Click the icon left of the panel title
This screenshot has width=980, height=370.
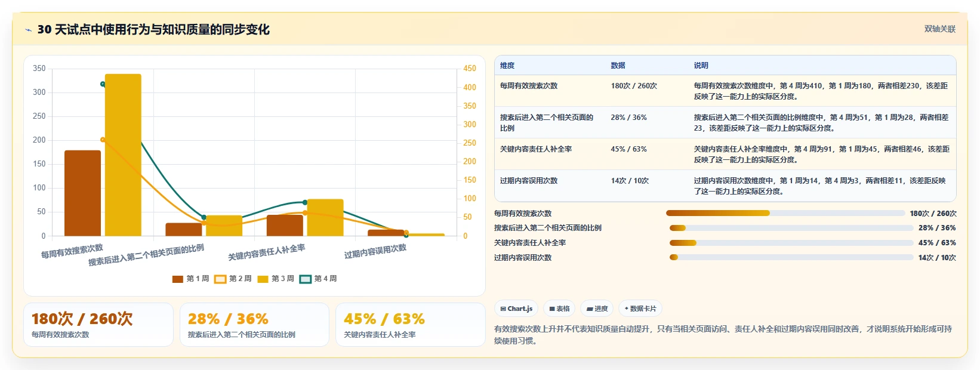(28, 30)
